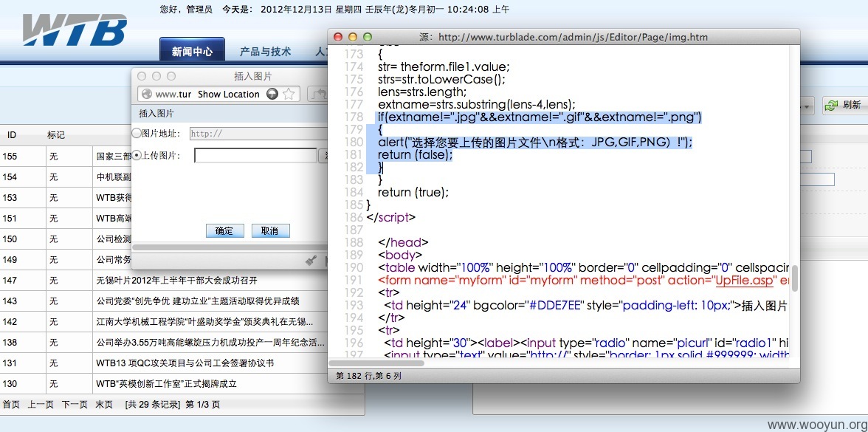
Task: Click the back arrow toolbar button in dialog
Action: pos(317,95)
